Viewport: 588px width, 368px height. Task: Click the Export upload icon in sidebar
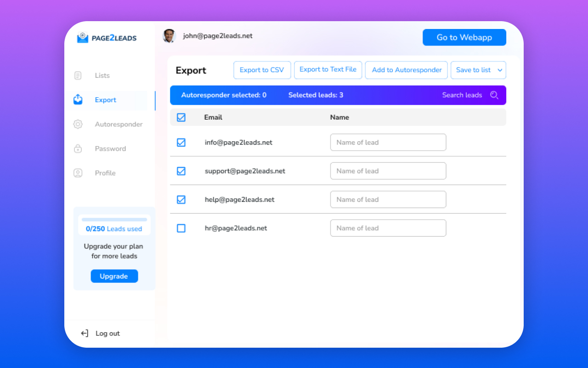78,99
